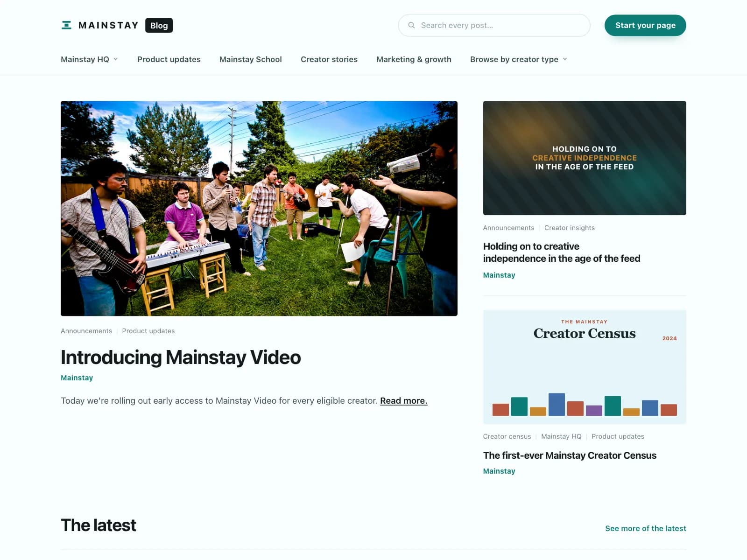Screen dimensions: 747x560
Task: Click 'The latest' section heading
Action: pyautogui.click(x=99, y=525)
